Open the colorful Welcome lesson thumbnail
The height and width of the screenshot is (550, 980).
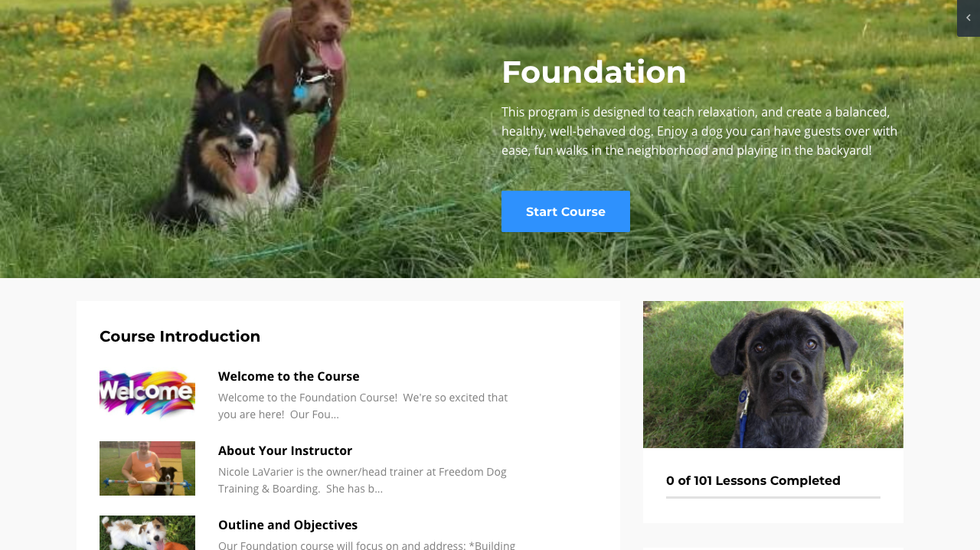point(147,394)
